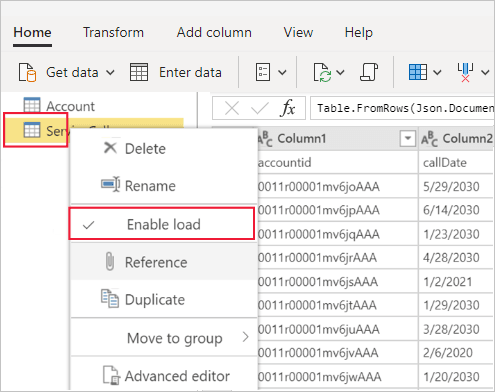
Task: Click cell 0011r00001mv6jqAAA
Action: (337, 234)
